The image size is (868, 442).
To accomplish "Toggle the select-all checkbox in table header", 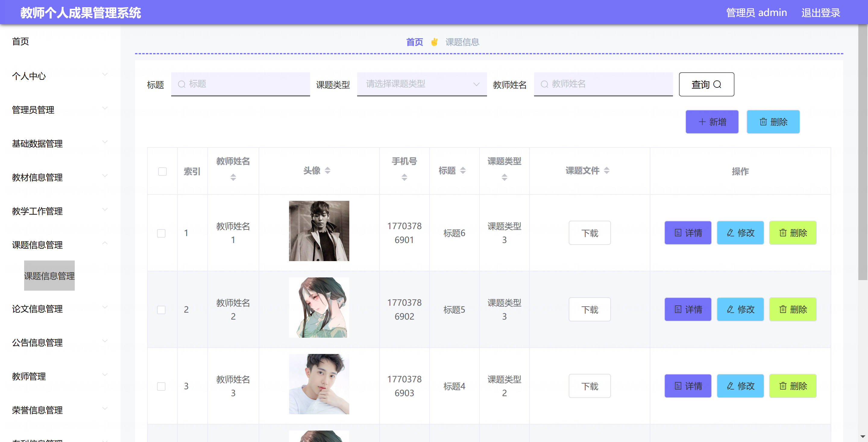I will point(162,171).
